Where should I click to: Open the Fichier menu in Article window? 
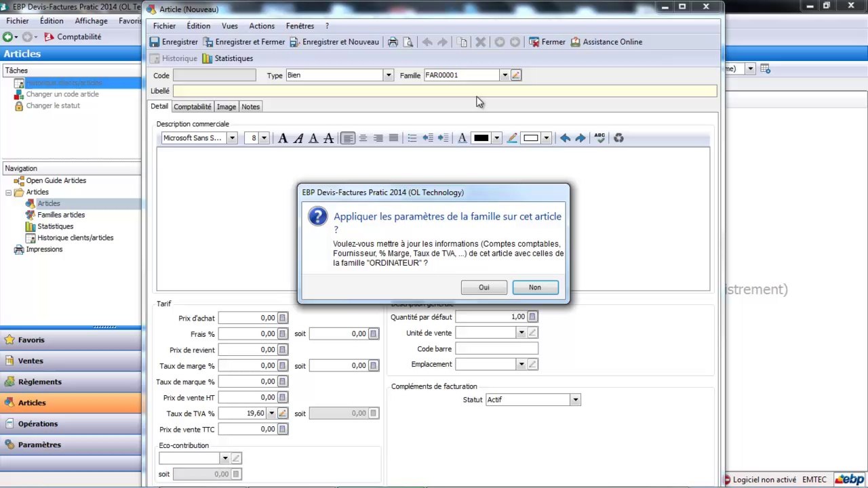164,26
